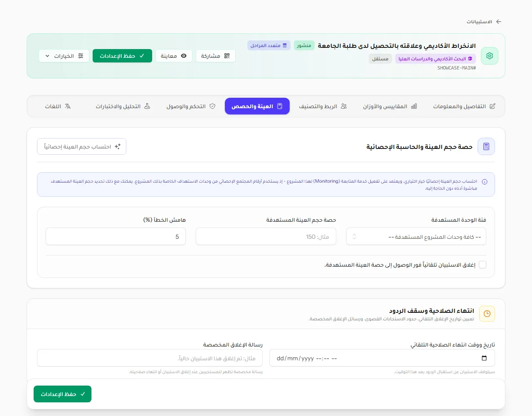This screenshot has height=416, width=532.
Task: Click the البحث الأكاديمي والدراسات العليا tag
Action: pos(436,59)
